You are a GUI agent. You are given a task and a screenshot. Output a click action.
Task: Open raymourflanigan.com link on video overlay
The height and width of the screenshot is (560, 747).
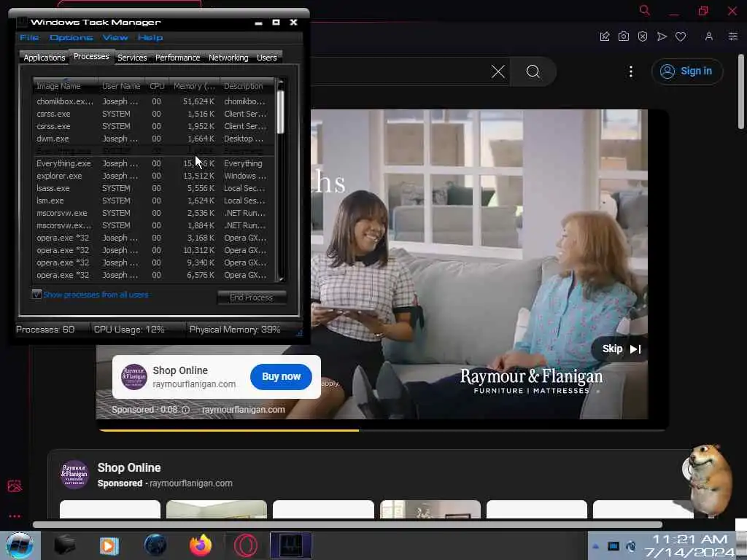pyautogui.click(x=244, y=410)
